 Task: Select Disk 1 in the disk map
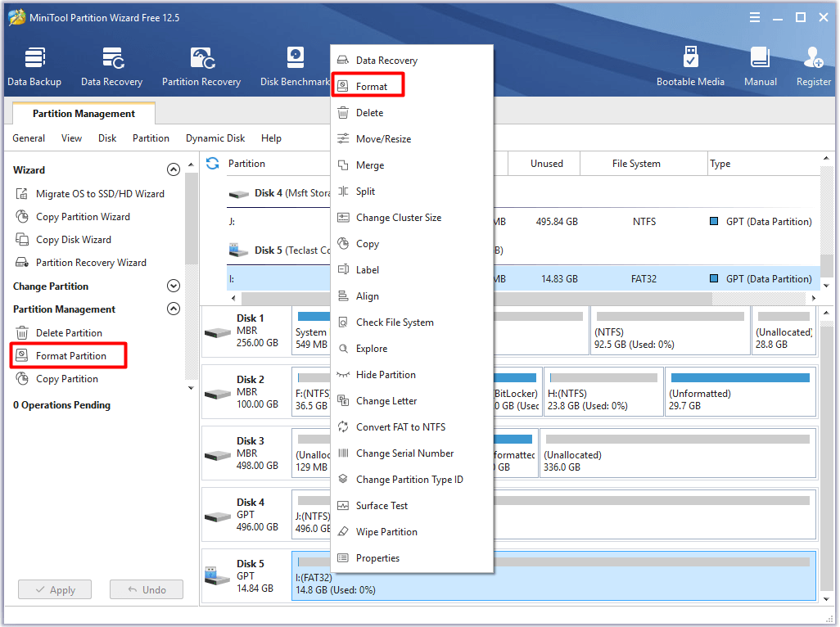pos(246,331)
